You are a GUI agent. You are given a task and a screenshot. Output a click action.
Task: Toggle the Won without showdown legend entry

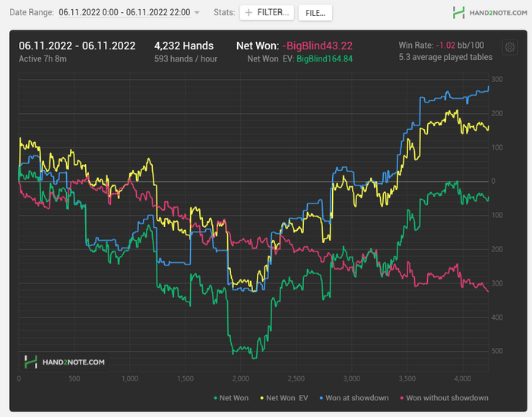(444, 398)
